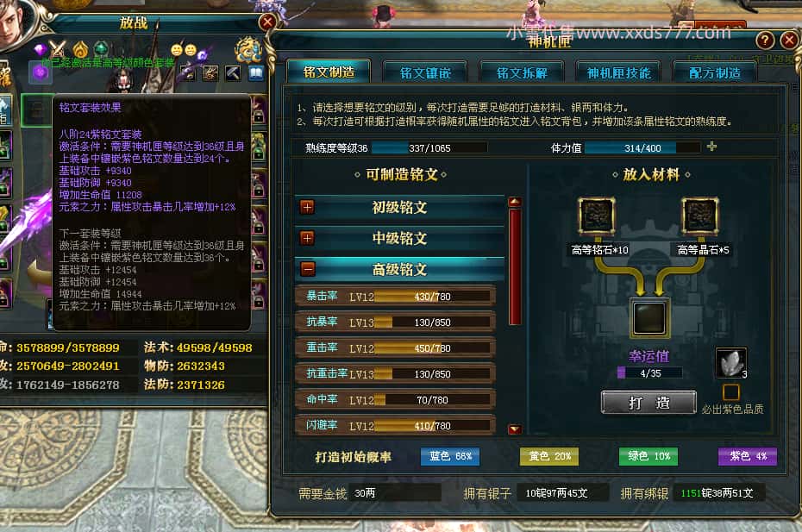Click the plus icon beside 体力值
Viewport: 802px width, 532px height.
711,147
